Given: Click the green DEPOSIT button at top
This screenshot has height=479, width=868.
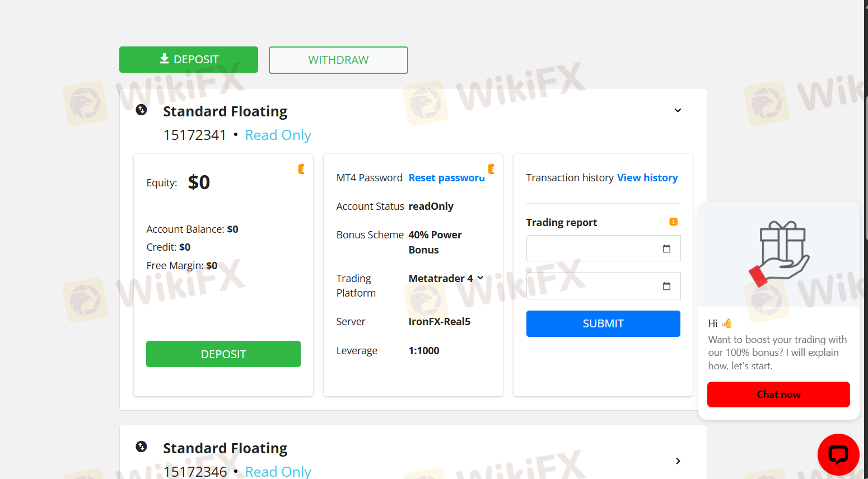Looking at the screenshot, I should click(x=189, y=59).
